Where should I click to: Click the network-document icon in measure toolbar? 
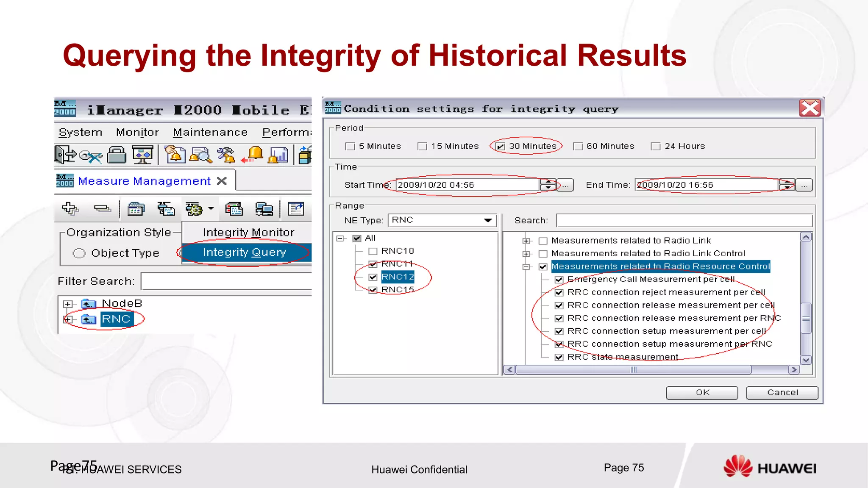point(166,209)
